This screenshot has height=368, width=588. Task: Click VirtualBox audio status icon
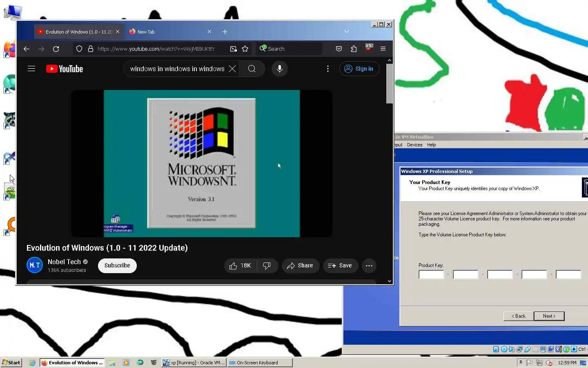(512, 349)
